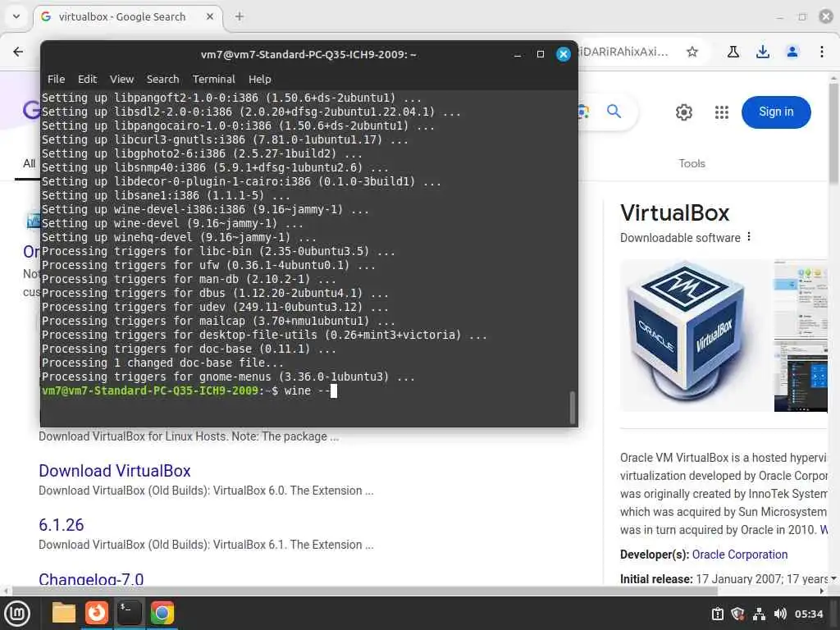
Task: Open the Chrome profile icon
Action: click(792, 52)
